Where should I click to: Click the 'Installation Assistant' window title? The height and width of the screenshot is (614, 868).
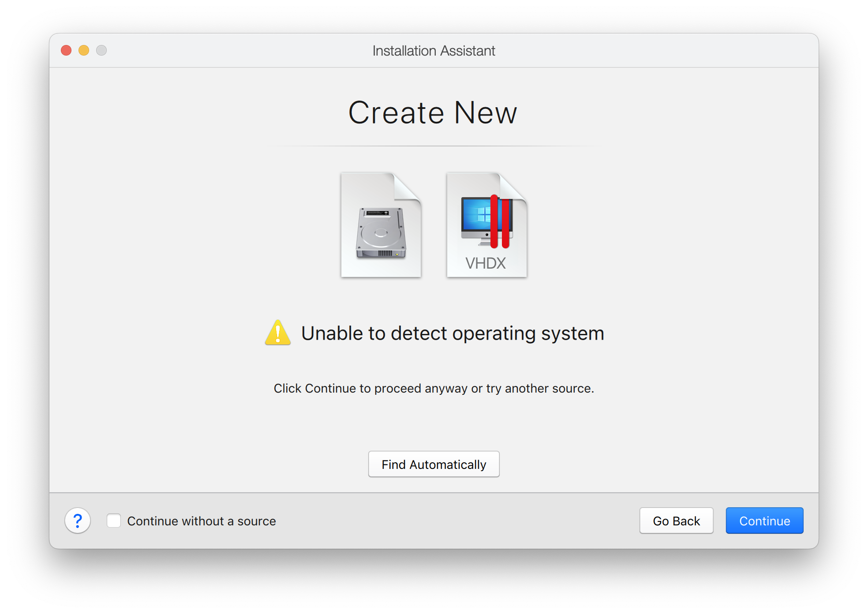point(434,51)
